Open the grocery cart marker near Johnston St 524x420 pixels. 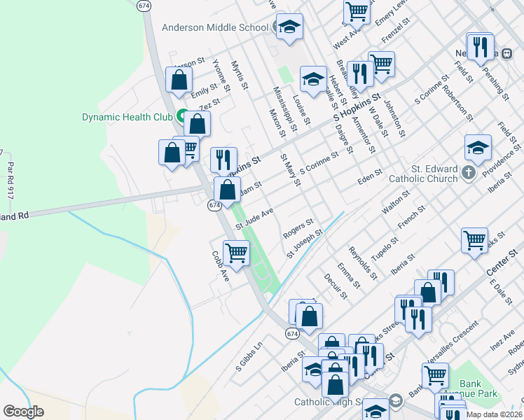[x=384, y=64]
